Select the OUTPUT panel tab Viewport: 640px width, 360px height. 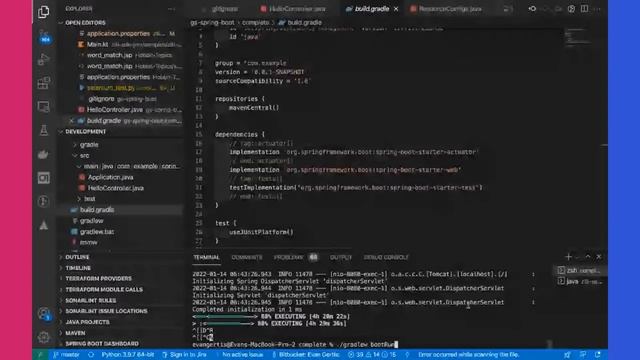tap(341, 258)
